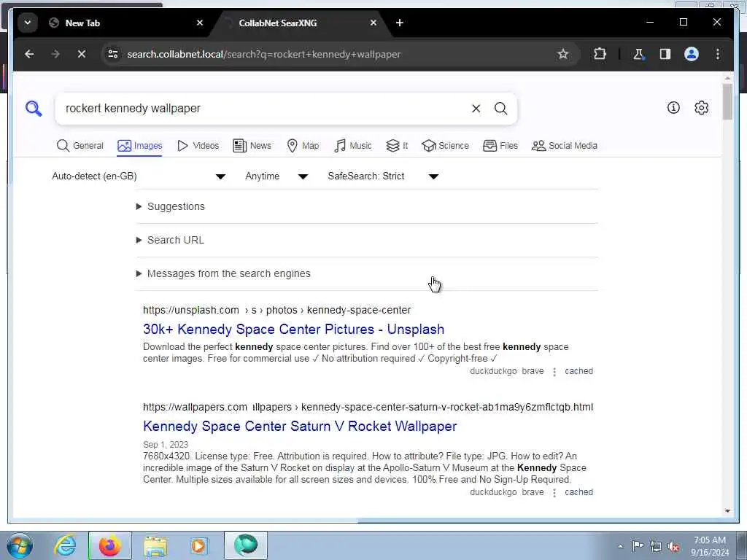Image resolution: width=747 pixels, height=560 pixels.
Task: Click the browser forward arrow
Action: 55,54
